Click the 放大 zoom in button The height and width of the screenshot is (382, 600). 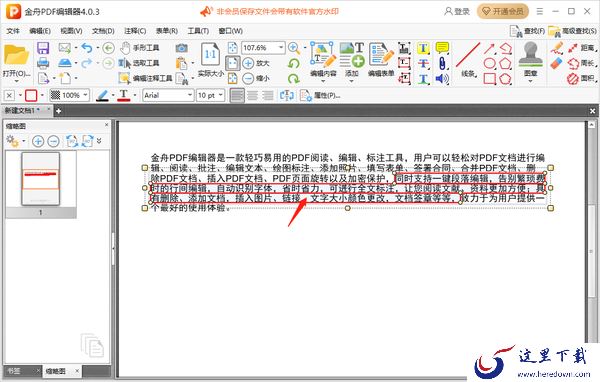tap(256, 63)
